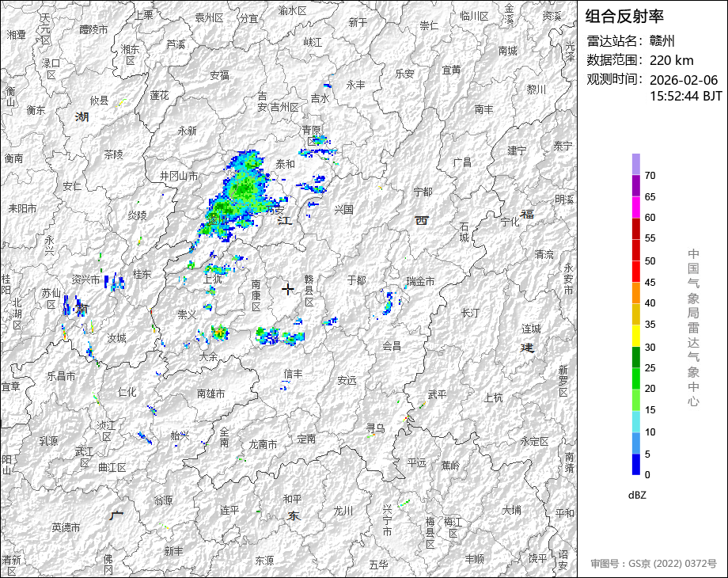Screen dimensions: 728x578
Task: Select the 永定区 district label
Action: pyautogui.click(x=534, y=441)
